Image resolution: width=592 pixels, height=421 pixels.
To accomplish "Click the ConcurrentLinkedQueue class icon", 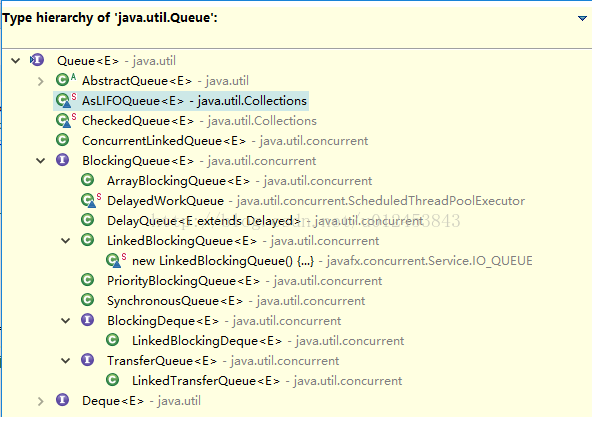I will pos(62,140).
